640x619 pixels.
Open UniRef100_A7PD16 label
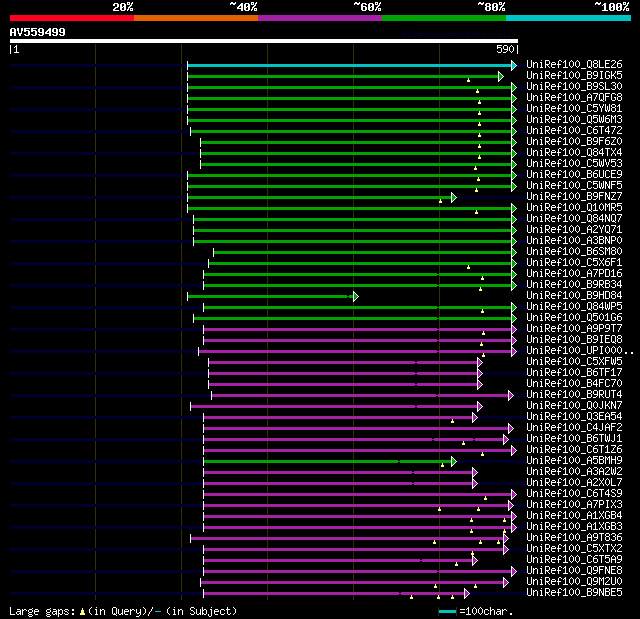coord(574,274)
